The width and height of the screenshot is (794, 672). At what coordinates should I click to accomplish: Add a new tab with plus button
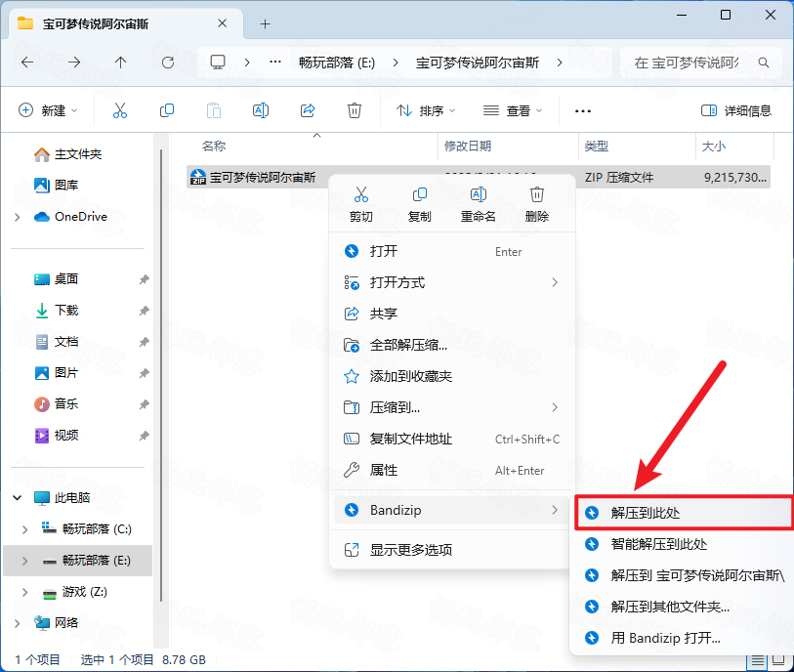click(265, 23)
